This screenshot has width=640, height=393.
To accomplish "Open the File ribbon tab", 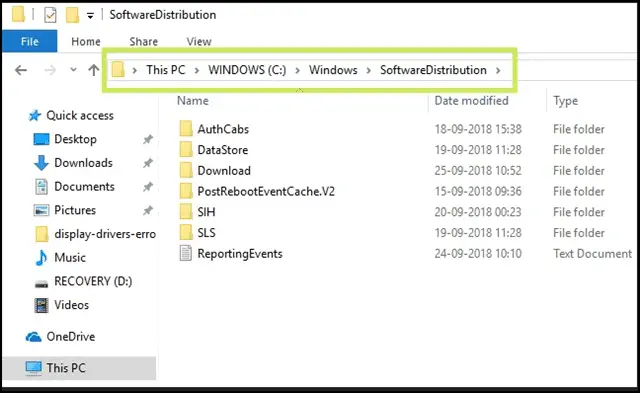I will (29, 41).
